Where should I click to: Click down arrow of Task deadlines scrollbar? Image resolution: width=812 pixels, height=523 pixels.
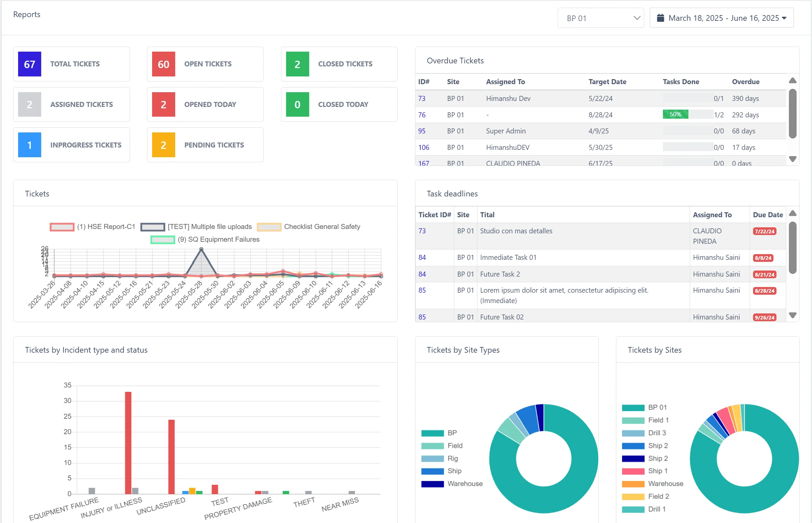[793, 315]
